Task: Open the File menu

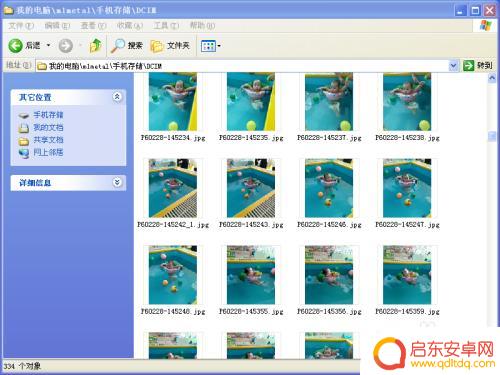Action: tap(21, 26)
